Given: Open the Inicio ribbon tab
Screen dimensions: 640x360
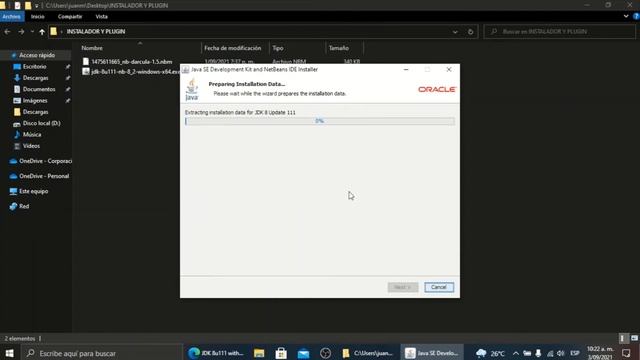Looking at the screenshot, I should tap(38, 17).
